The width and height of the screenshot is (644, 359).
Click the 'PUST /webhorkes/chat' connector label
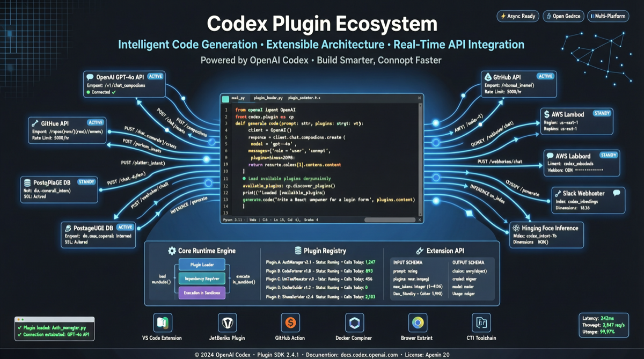[500, 162]
